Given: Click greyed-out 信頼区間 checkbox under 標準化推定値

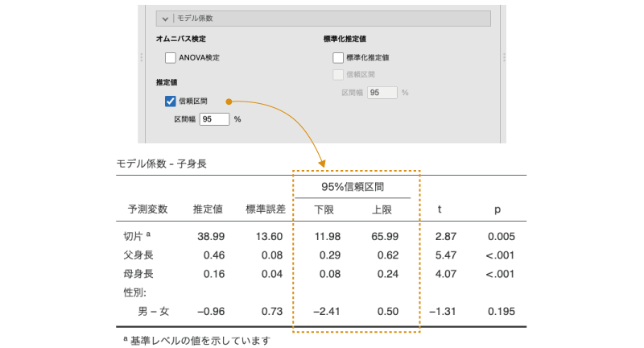Looking at the screenshot, I should click(x=338, y=75).
